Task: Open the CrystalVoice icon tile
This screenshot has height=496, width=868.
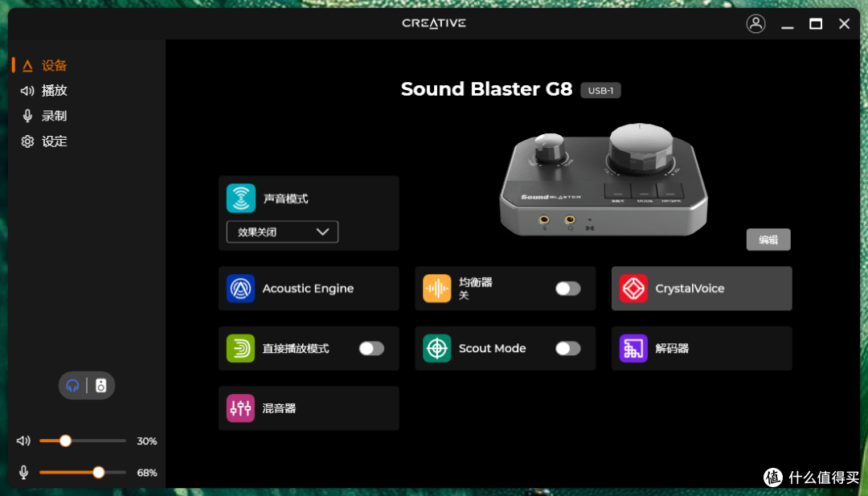Action: pos(633,289)
